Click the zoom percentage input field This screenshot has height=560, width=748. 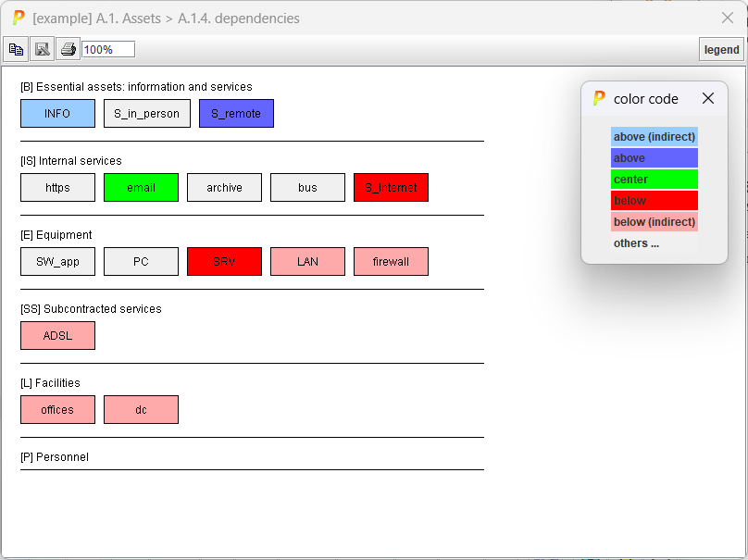(x=108, y=50)
